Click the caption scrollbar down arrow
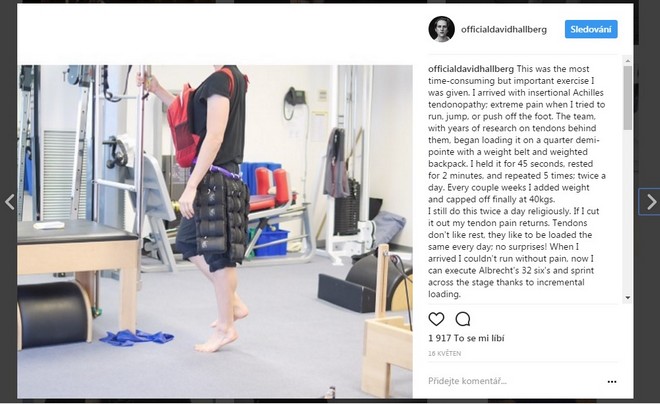The width and height of the screenshot is (660, 404). [x=628, y=298]
